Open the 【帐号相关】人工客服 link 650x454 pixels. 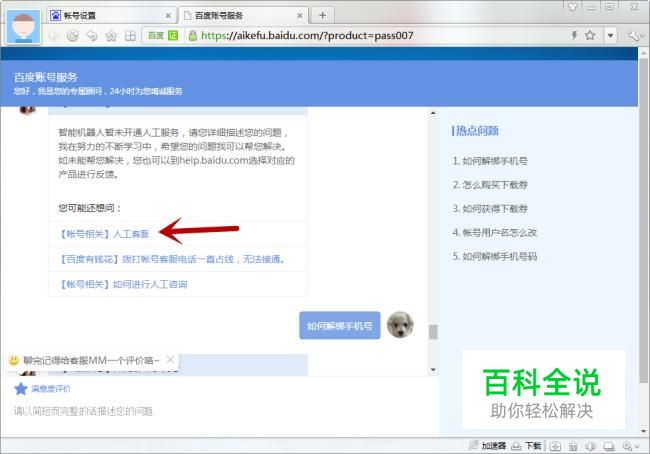(104, 234)
